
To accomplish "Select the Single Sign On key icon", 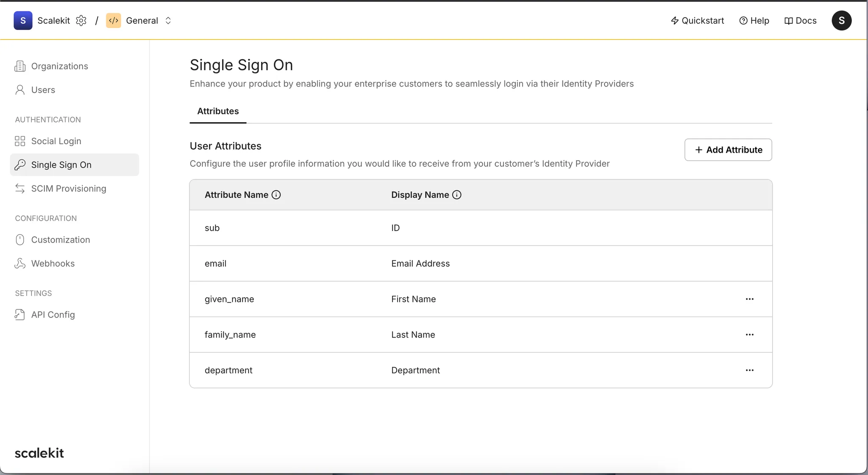I will tap(20, 165).
